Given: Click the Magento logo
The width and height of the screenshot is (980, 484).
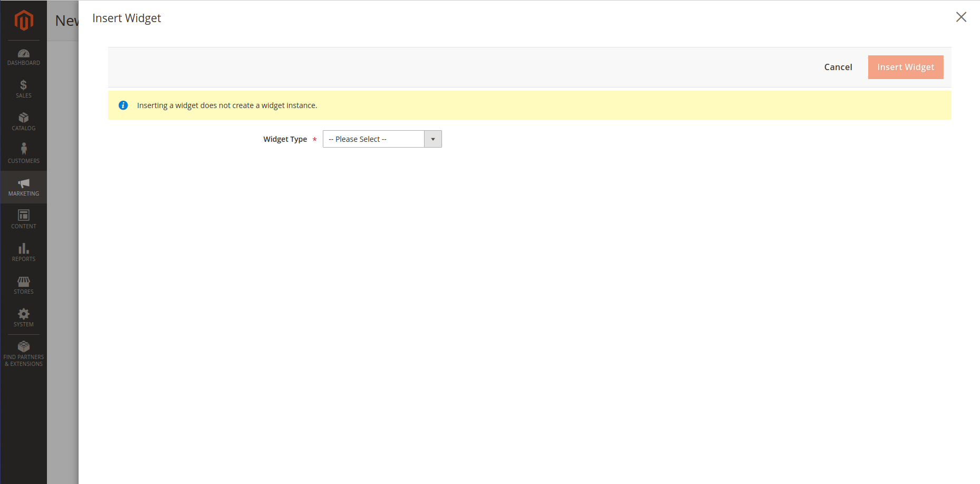Looking at the screenshot, I should click(x=24, y=20).
